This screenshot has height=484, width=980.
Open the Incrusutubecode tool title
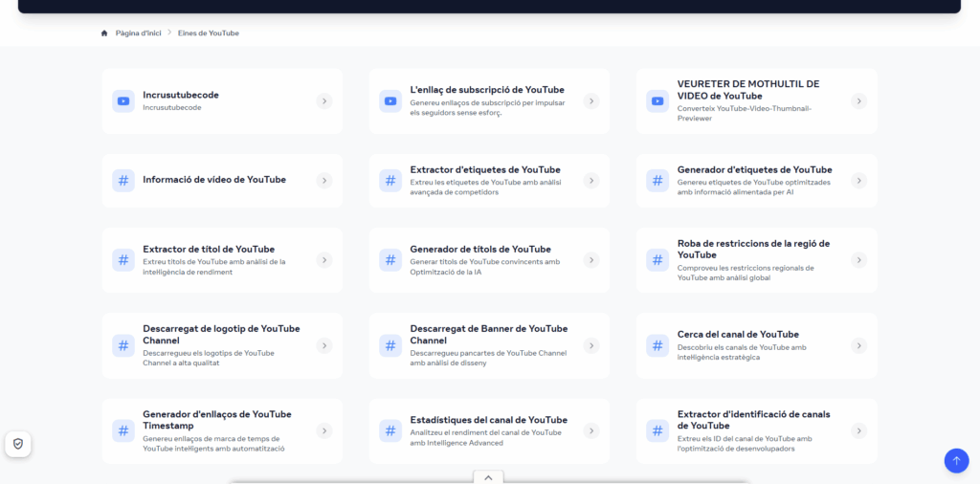click(x=181, y=95)
